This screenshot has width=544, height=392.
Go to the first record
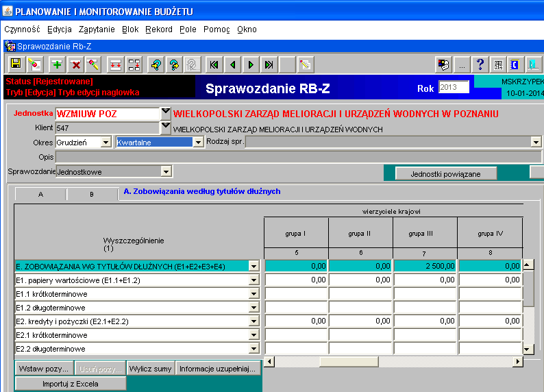coord(214,64)
